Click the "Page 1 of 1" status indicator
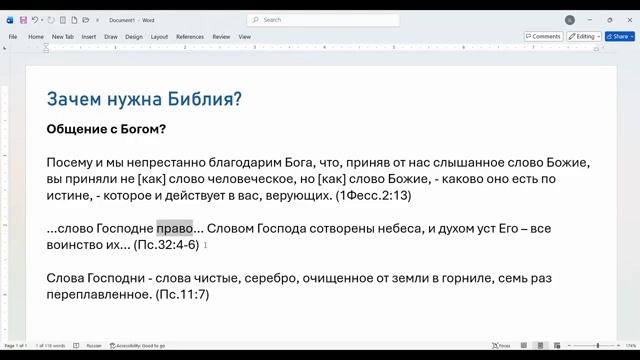 16,346
